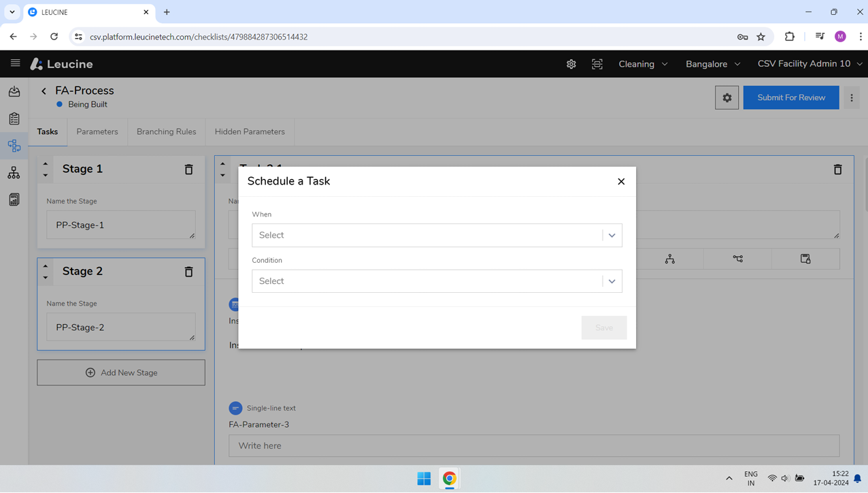Click the Submit For Review button
This screenshot has width=868, height=493.
pos(790,97)
